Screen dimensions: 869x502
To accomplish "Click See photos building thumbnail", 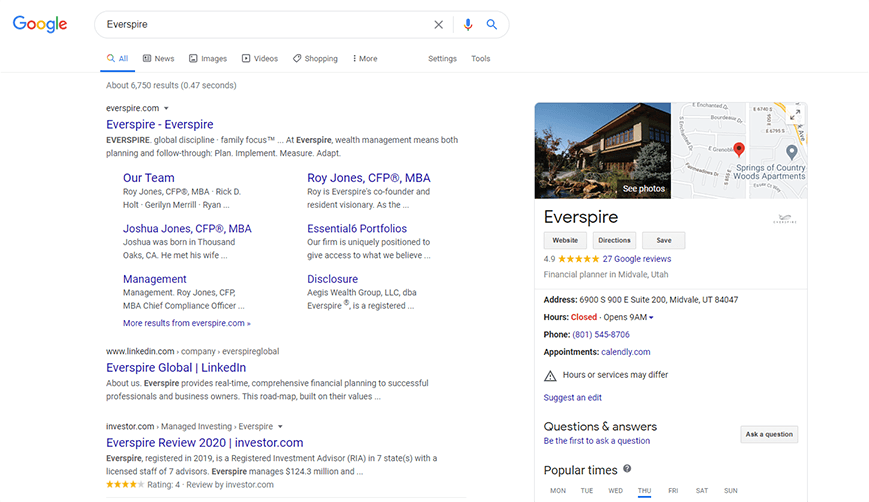I will pos(602,151).
